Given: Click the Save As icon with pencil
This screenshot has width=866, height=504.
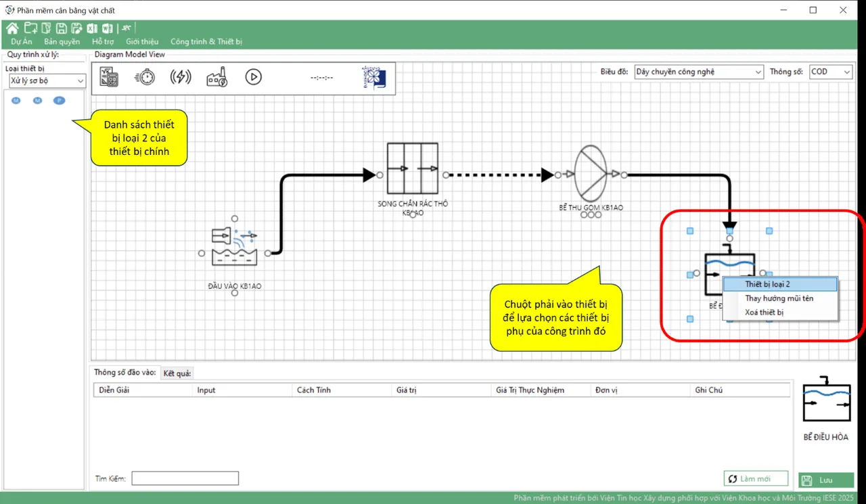Looking at the screenshot, I should coord(76,28).
